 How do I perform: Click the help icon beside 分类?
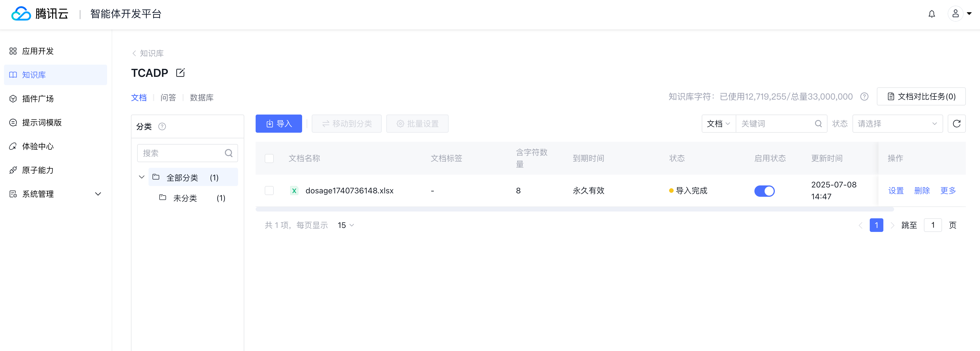pos(162,126)
